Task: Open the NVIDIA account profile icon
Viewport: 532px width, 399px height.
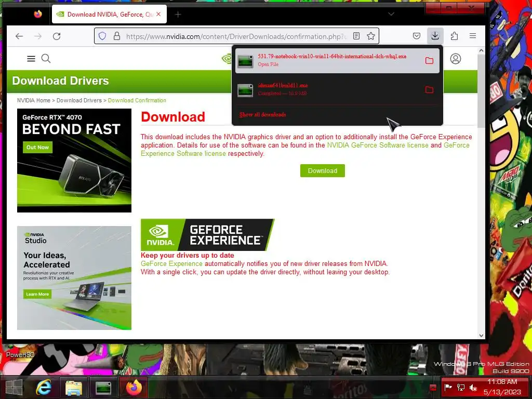Action: click(x=455, y=59)
